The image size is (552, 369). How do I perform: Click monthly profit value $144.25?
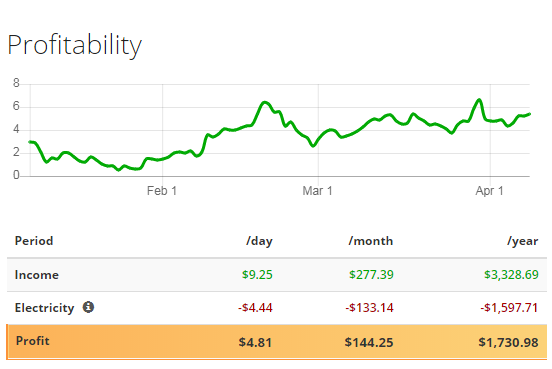pyautogui.click(x=369, y=342)
